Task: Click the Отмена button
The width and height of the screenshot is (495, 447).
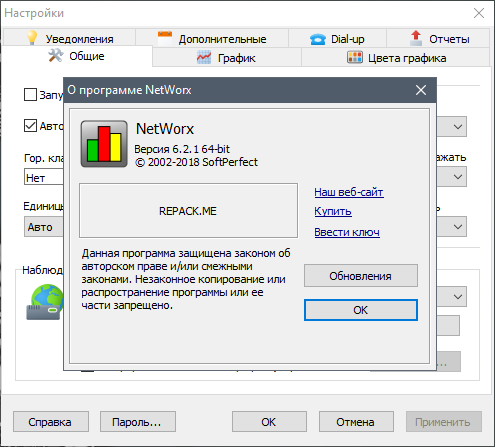Action: pos(356,422)
